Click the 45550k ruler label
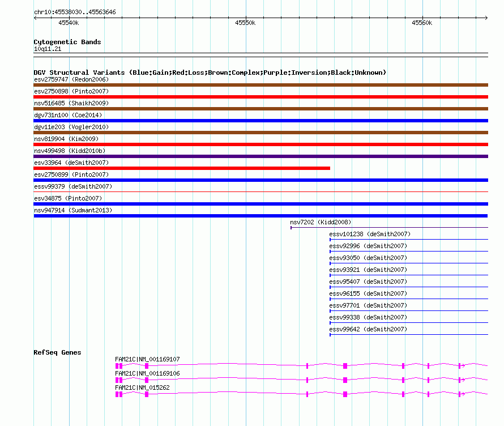 click(x=245, y=23)
